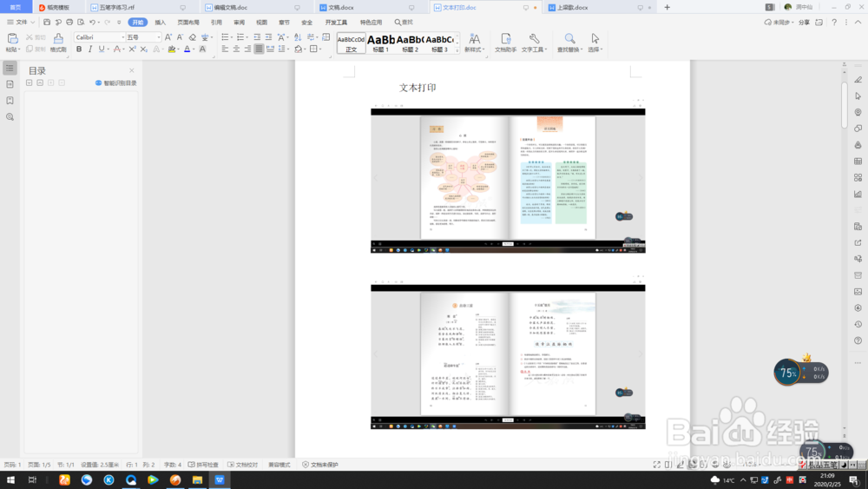The height and width of the screenshot is (489, 868).
Task: Align paragraph left
Action: pos(225,50)
